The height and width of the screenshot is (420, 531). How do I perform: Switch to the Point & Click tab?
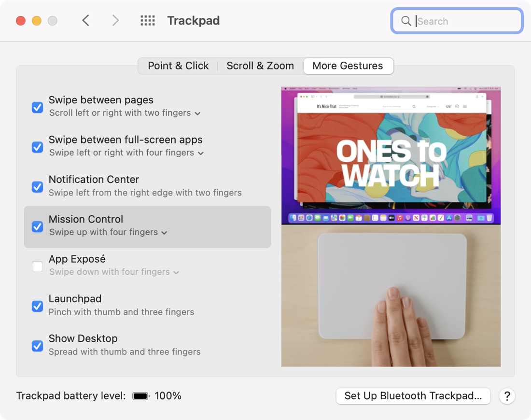178,66
